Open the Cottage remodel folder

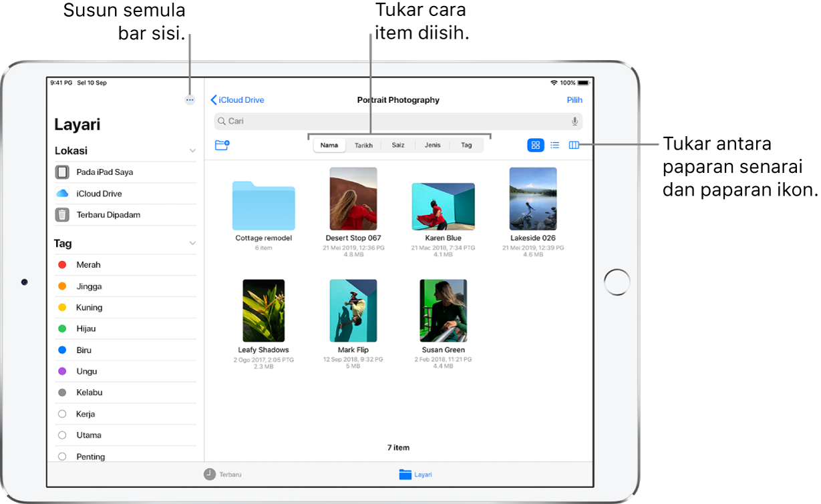point(264,206)
